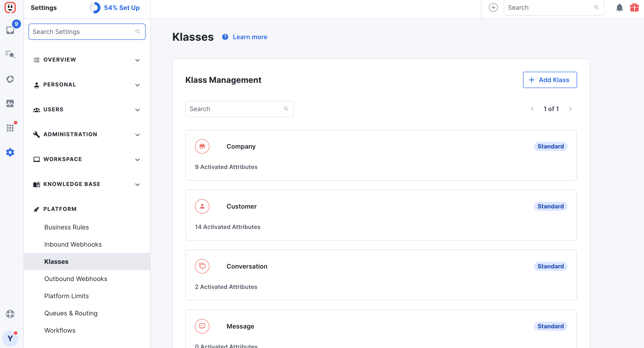
Task: Open the Company klass card
Action: (x=381, y=155)
